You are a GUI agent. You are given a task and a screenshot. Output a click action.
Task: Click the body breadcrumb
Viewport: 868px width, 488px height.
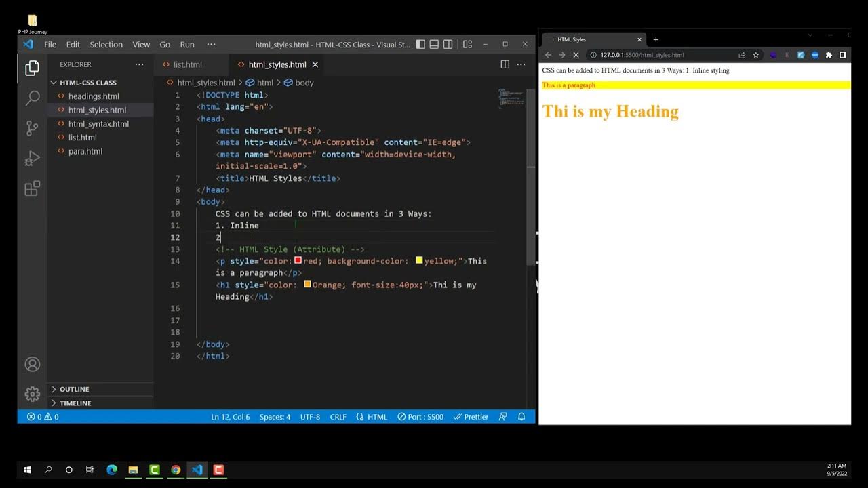299,83
